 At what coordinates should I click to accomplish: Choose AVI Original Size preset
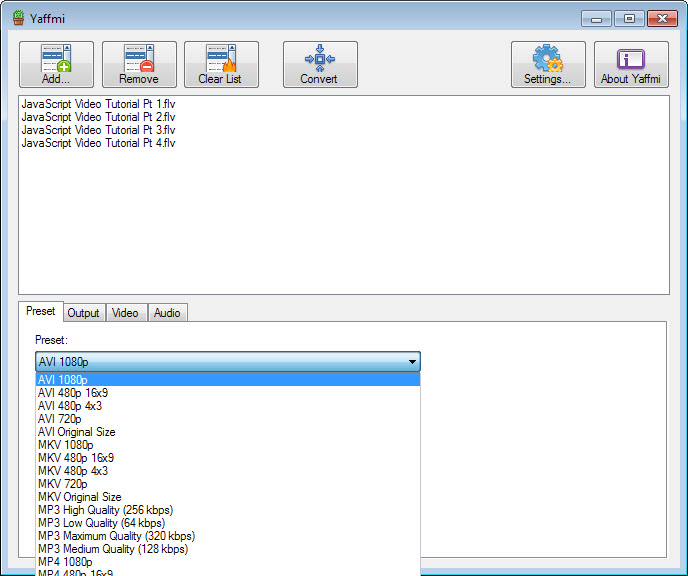click(x=228, y=432)
